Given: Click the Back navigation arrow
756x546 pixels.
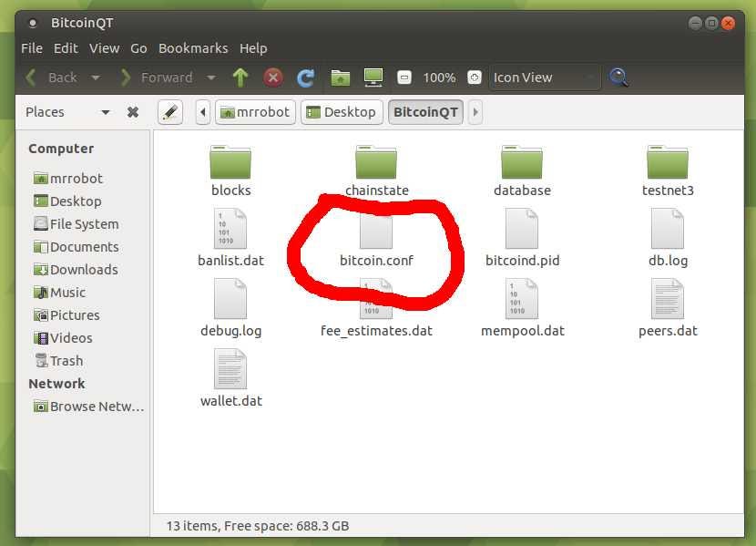Looking at the screenshot, I should pyautogui.click(x=30, y=77).
